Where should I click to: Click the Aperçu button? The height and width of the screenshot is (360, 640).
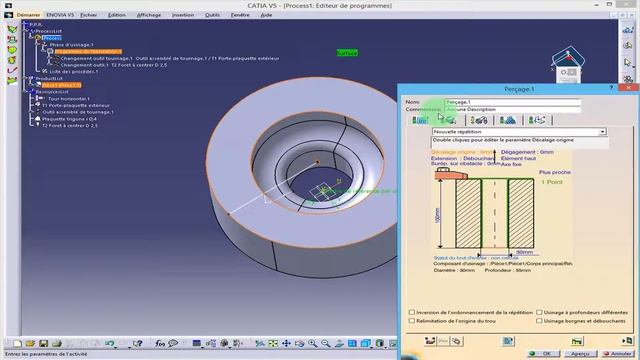580,353
